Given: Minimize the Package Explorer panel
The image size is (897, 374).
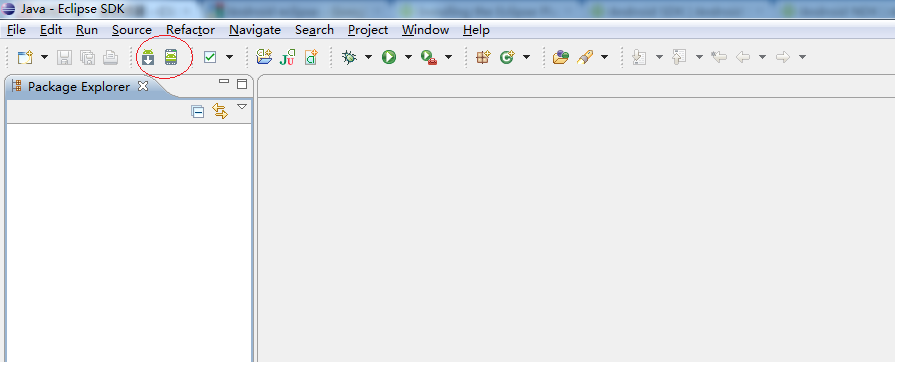Looking at the screenshot, I should tap(224, 82).
